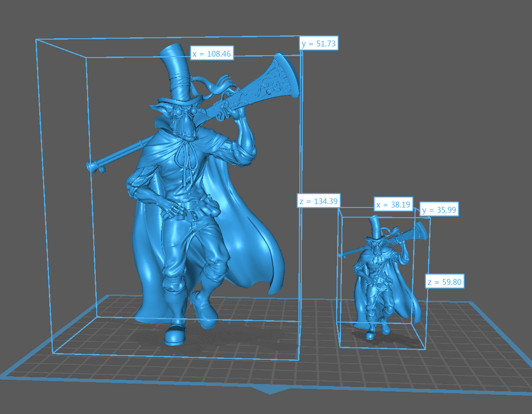
Task: Click the x = 108.46 dimension label
Action: (x=211, y=52)
